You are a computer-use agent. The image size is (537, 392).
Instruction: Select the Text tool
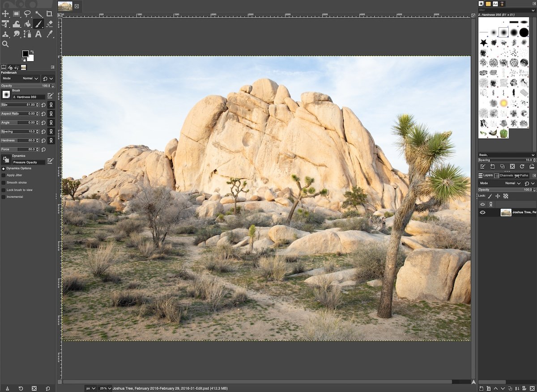(x=38, y=34)
